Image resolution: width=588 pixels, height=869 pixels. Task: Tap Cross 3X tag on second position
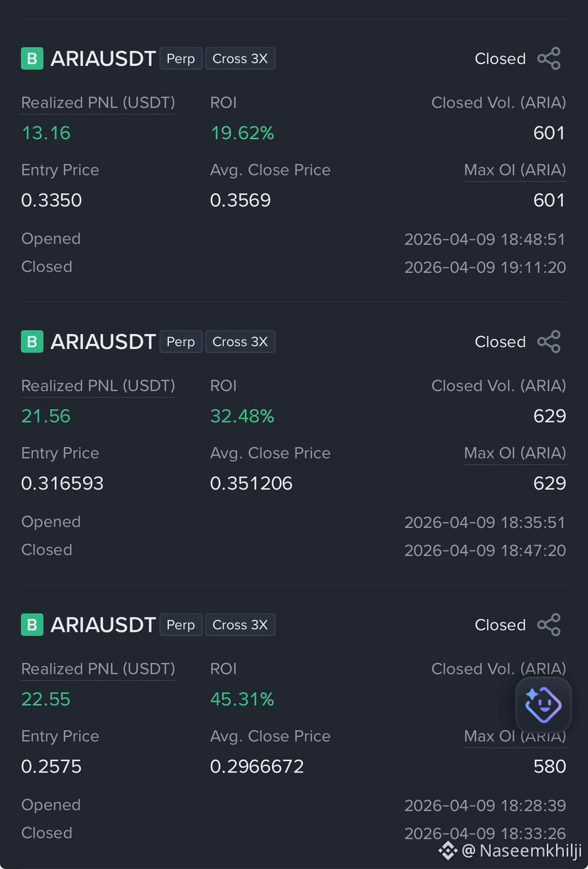[240, 342]
